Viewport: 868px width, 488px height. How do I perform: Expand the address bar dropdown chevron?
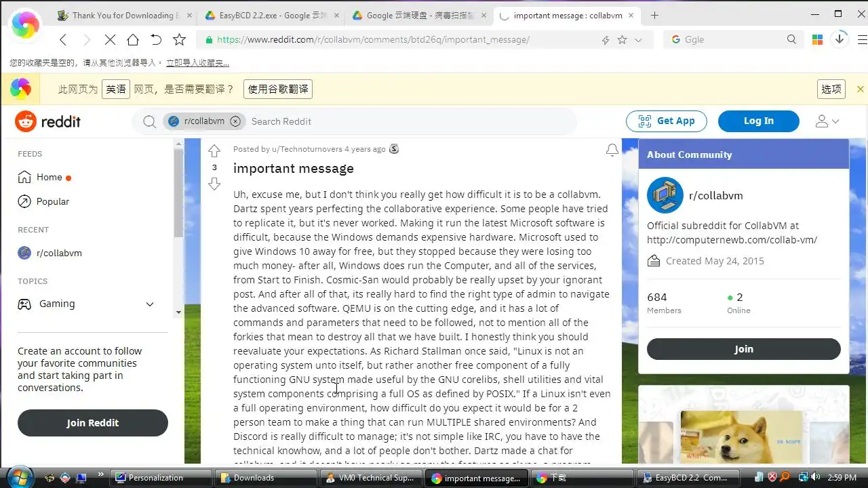point(637,40)
